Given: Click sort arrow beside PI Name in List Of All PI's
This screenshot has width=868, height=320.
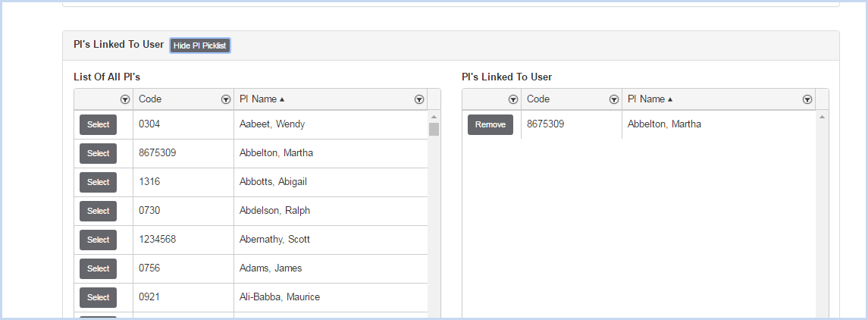Looking at the screenshot, I should pyautogui.click(x=282, y=99).
